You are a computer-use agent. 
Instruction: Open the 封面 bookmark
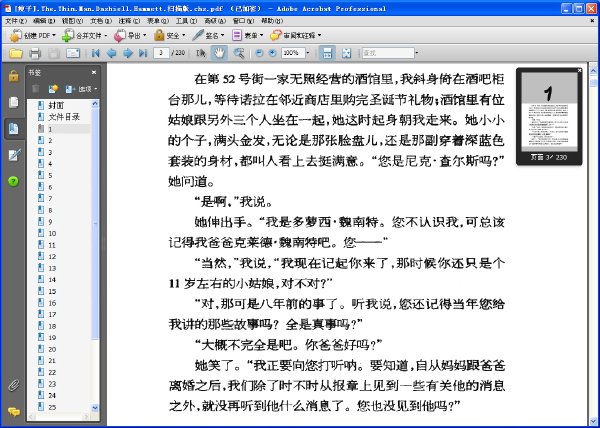[x=56, y=106]
